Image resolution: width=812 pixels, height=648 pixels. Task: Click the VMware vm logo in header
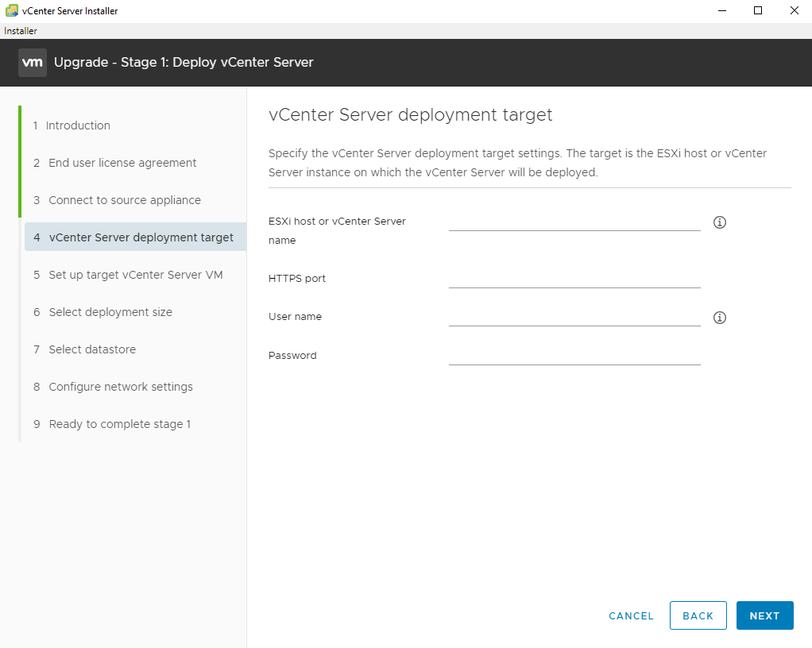point(33,62)
